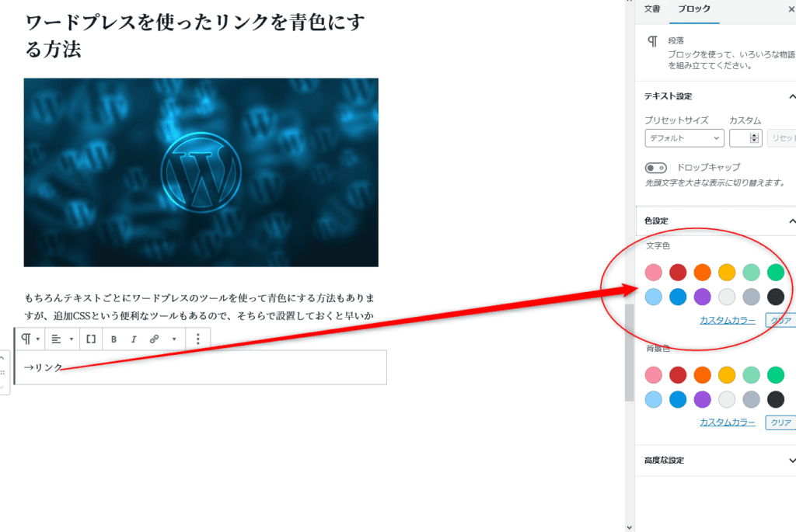796x532 pixels.
Task: Enable the ドロップキャップ toggle
Action: [655, 167]
